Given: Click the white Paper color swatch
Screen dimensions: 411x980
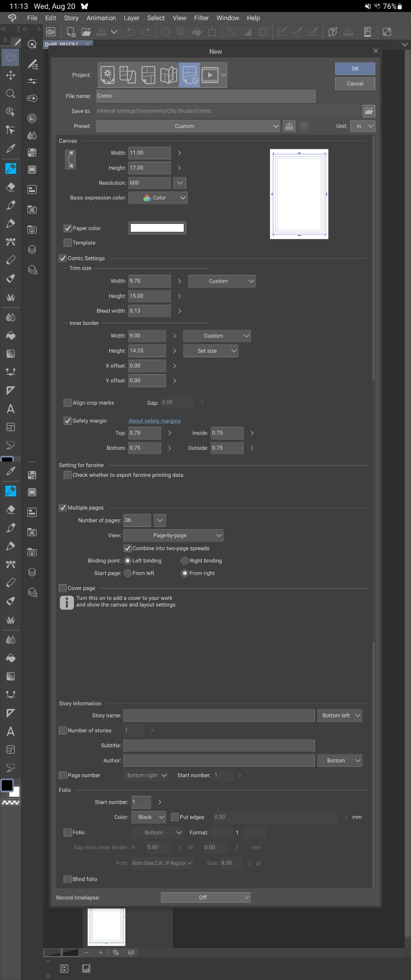Looking at the screenshot, I should click(157, 228).
